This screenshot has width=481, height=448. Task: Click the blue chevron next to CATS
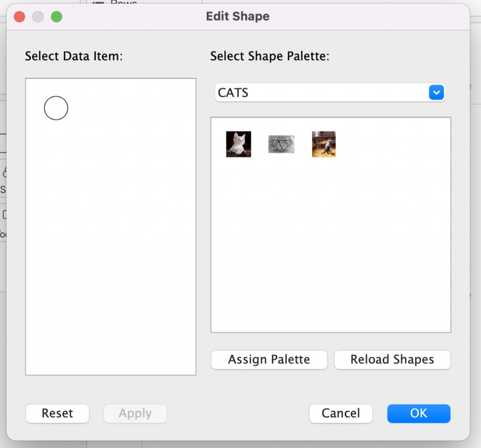(436, 92)
